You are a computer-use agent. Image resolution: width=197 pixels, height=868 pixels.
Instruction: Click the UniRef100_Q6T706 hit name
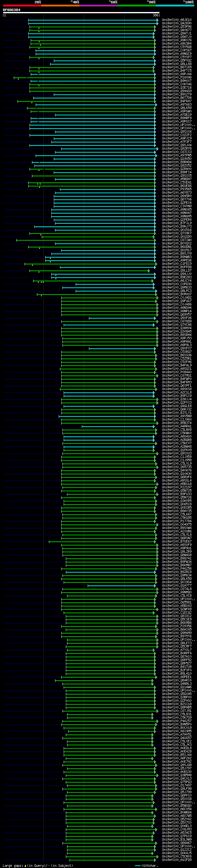tap(177, 200)
